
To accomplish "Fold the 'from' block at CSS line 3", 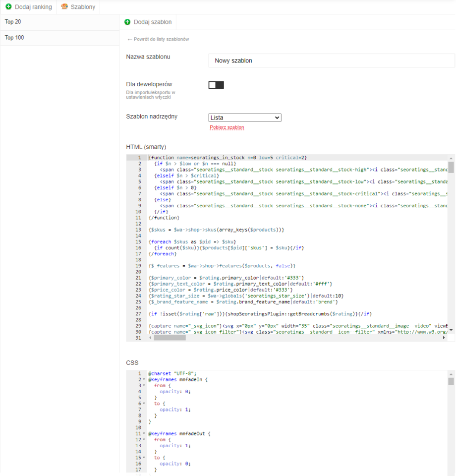I will (144, 385).
